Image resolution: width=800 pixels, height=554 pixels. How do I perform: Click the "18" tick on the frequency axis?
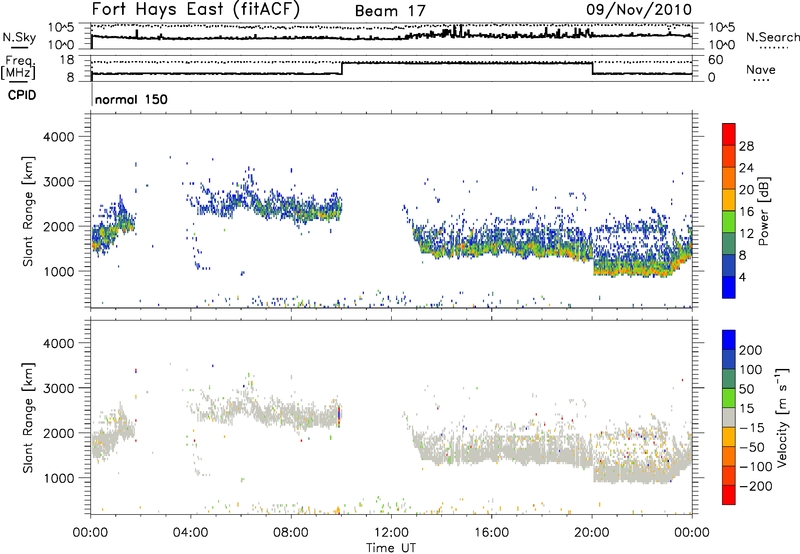(67, 60)
